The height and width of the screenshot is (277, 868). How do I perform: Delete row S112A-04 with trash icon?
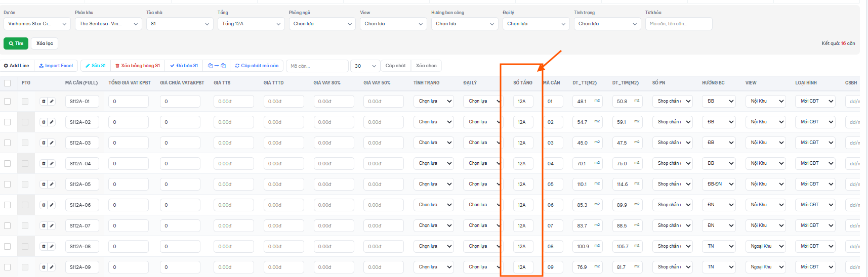pyautogui.click(x=44, y=164)
